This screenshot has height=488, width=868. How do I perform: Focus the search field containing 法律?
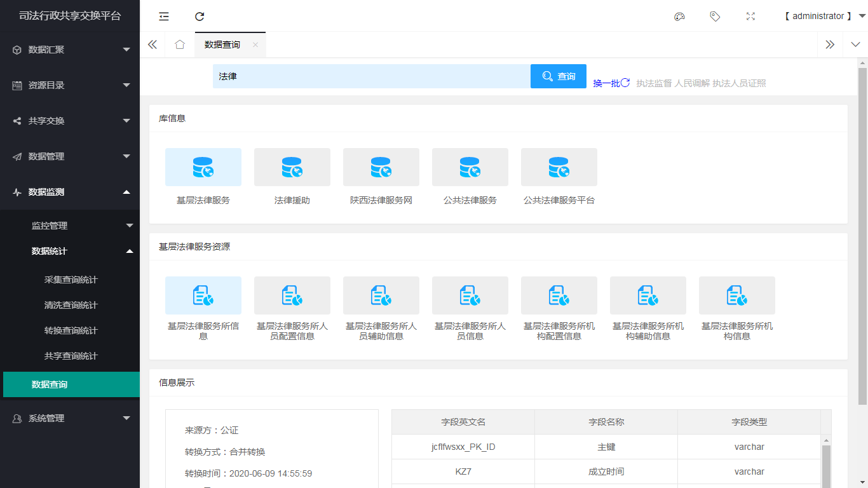(x=372, y=76)
